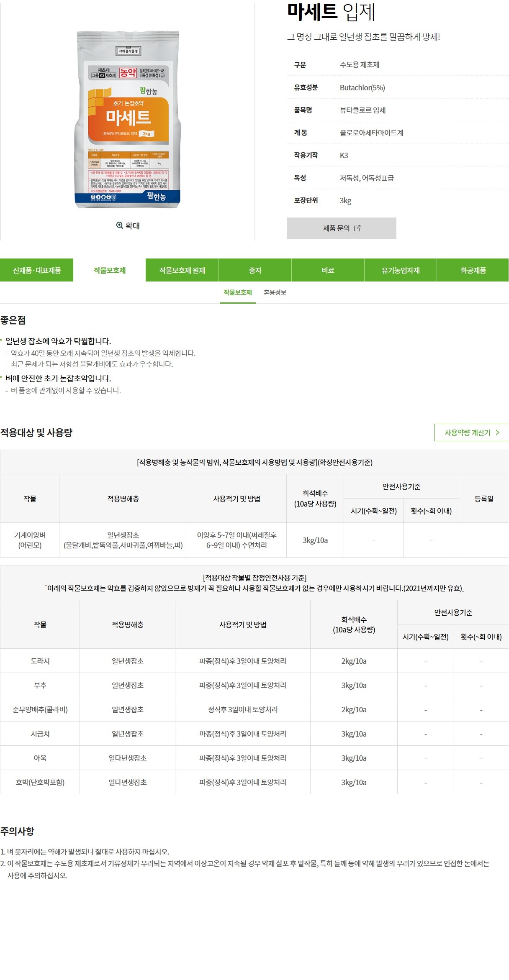509x980 pixels.
Task: Select the Butachlor(5%) ingredient value
Action: pos(362,87)
